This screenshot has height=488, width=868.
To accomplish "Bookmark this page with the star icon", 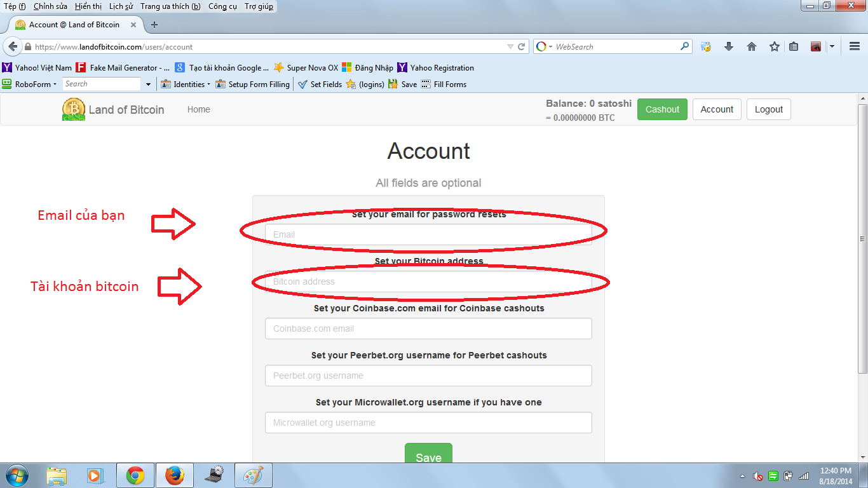I will (x=775, y=46).
